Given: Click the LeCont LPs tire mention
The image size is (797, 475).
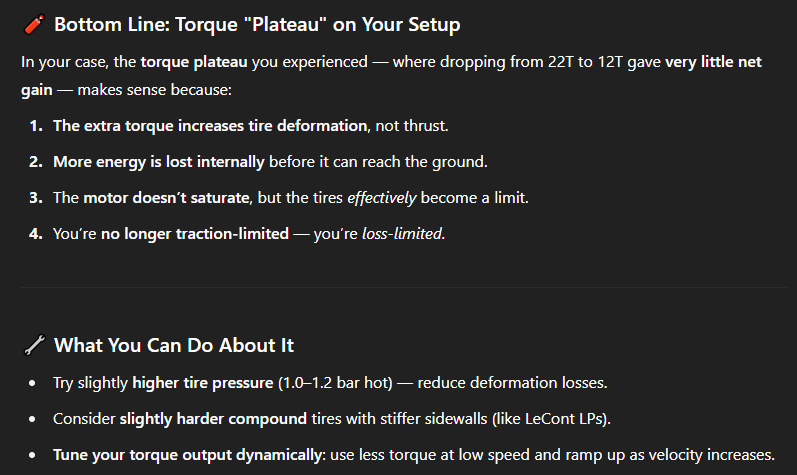Looking at the screenshot, I should (x=565, y=419).
